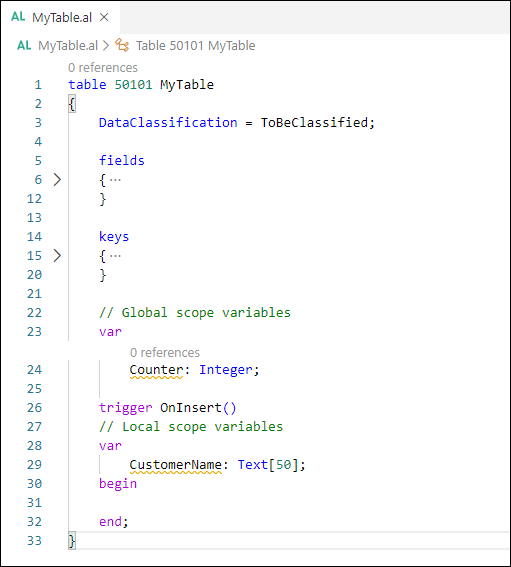This screenshot has width=511, height=567.
Task: Place cursor on empty line 31
Action: [x=288, y=503]
